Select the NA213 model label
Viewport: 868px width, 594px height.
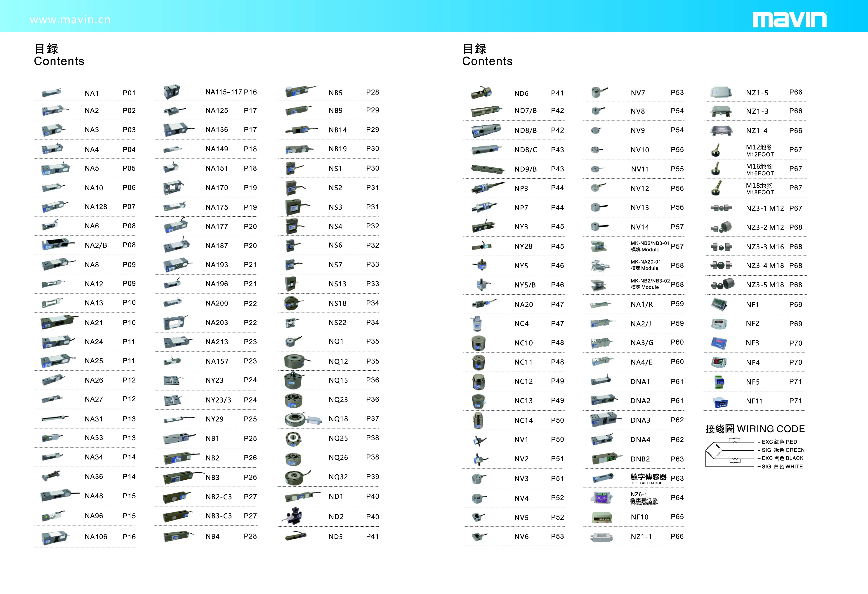pyautogui.click(x=217, y=342)
